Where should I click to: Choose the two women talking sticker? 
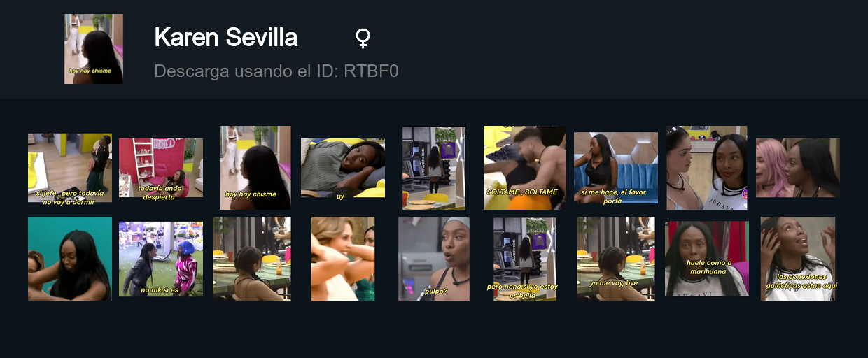point(707,168)
